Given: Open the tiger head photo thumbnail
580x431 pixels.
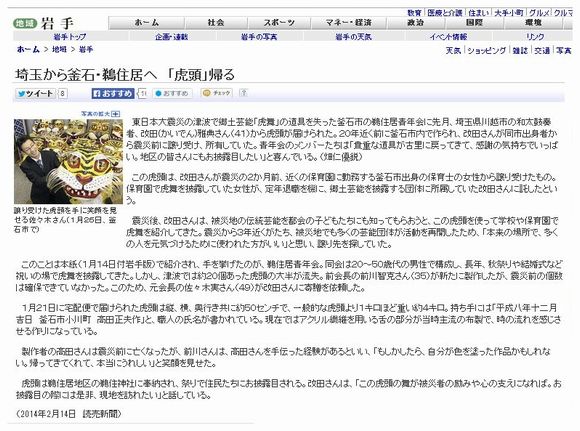Looking at the screenshot, I should click(68, 161).
